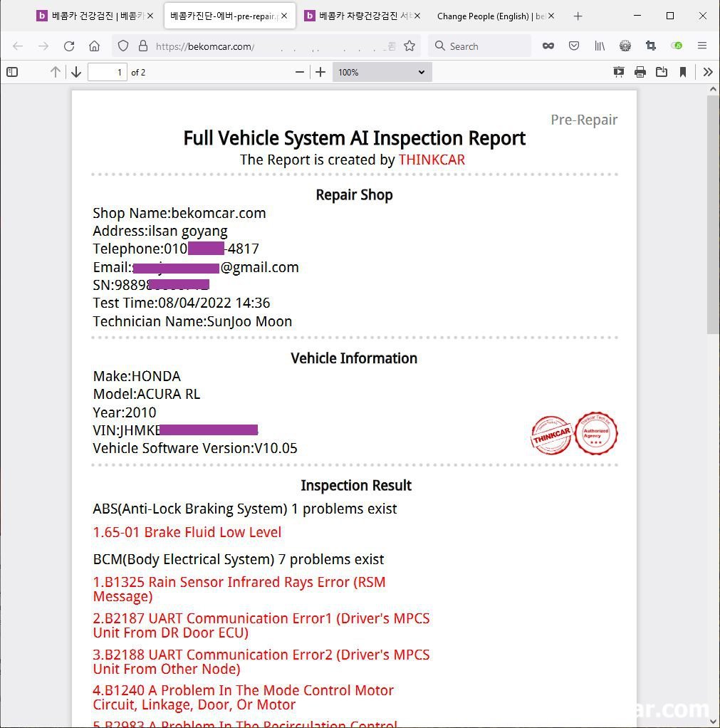This screenshot has width=720, height=728.
Task: Click '1.65-01 Brake Fluid Low Level'
Action: pos(187,532)
